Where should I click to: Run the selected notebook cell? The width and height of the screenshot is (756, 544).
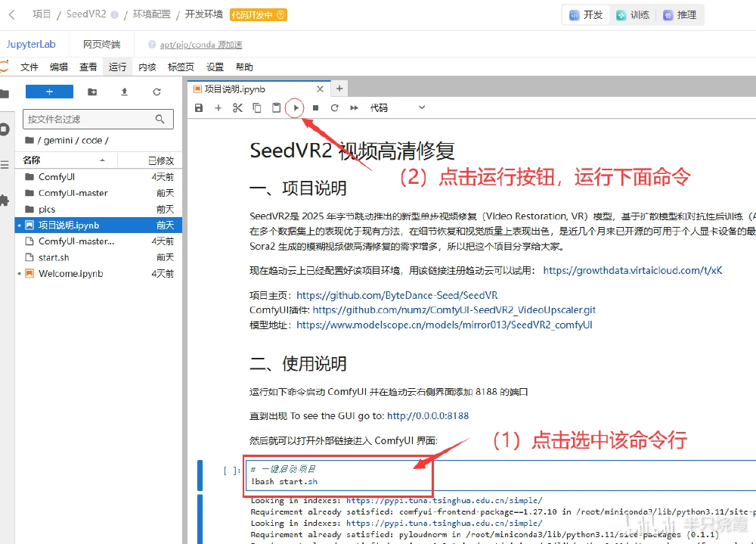[295, 107]
